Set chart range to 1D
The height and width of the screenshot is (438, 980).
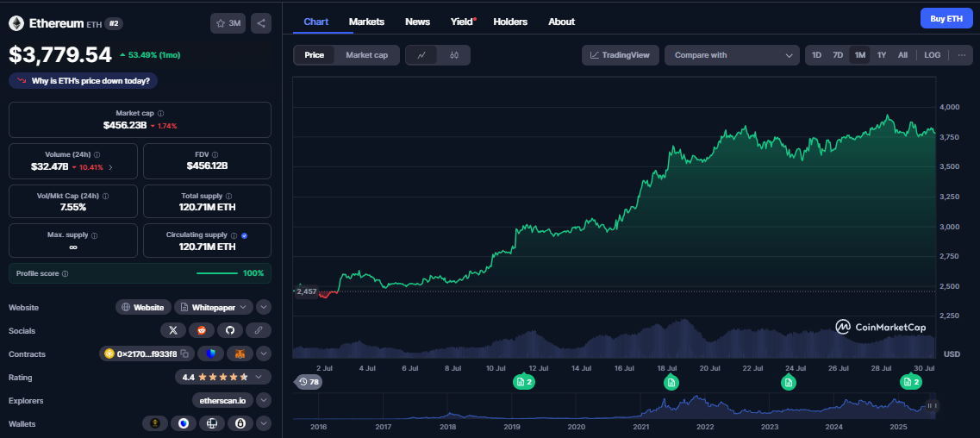(816, 55)
